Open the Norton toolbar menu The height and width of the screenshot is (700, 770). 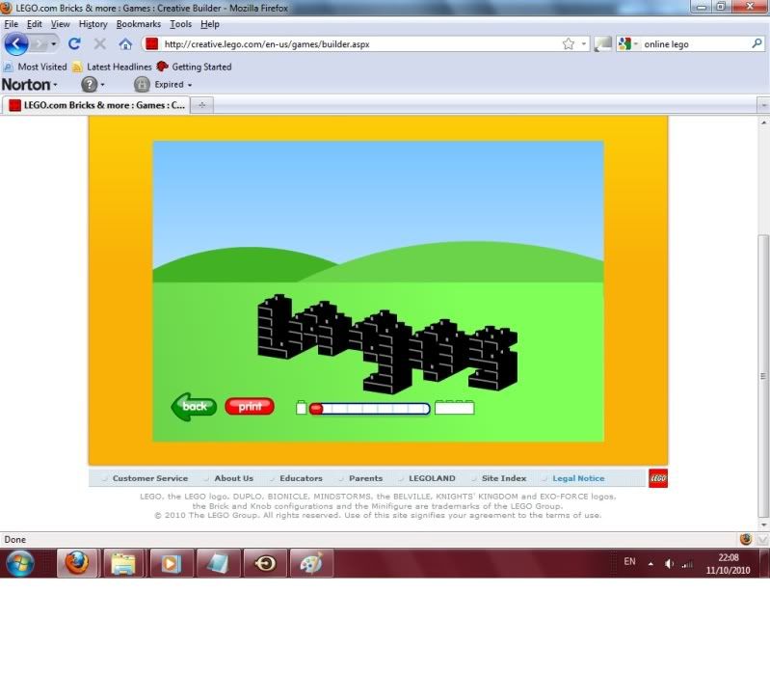30,85
